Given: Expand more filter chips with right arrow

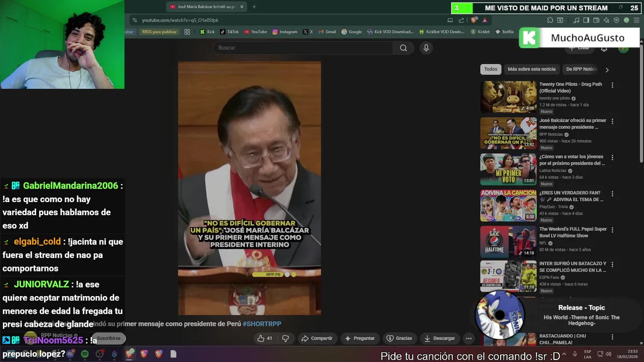Looking at the screenshot, I should click(607, 70).
